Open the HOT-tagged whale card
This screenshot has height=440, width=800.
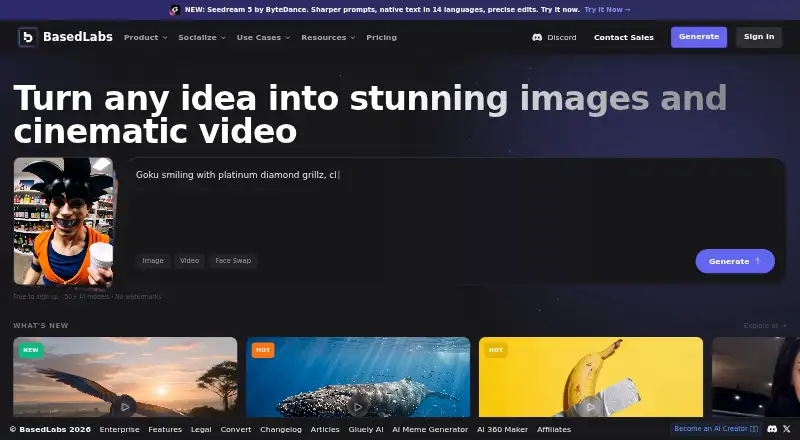tap(358, 377)
